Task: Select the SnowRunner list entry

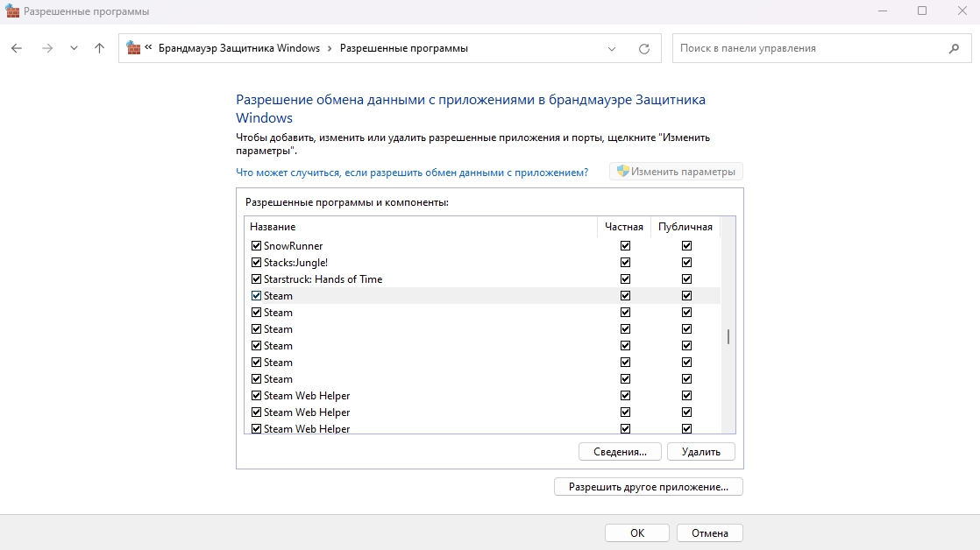Action: [x=293, y=246]
